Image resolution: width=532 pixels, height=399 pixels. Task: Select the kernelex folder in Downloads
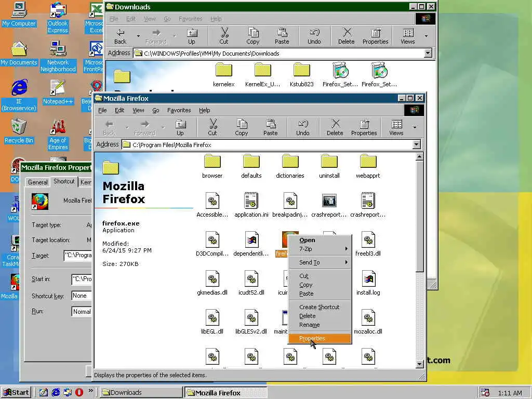(224, 75)
